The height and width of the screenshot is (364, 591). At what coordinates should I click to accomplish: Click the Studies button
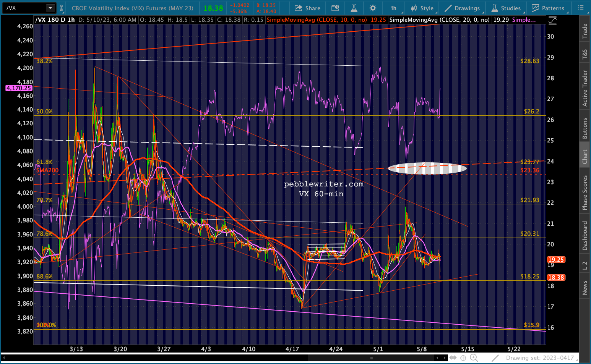[x=506, y=8]
